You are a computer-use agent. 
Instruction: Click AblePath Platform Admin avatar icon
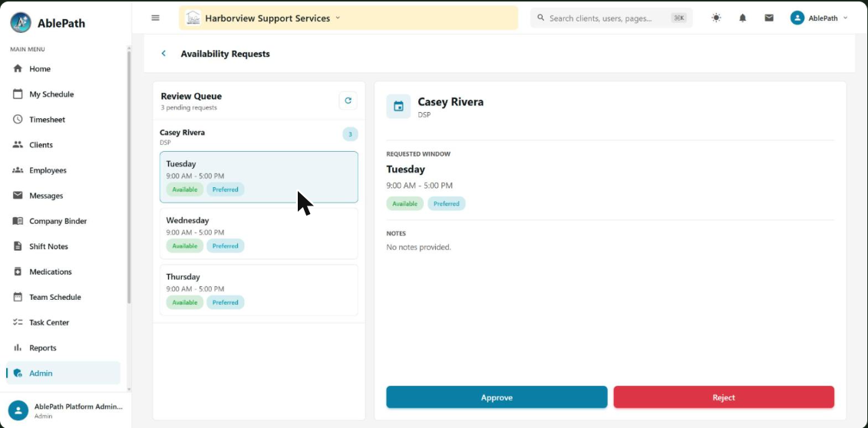18,410
